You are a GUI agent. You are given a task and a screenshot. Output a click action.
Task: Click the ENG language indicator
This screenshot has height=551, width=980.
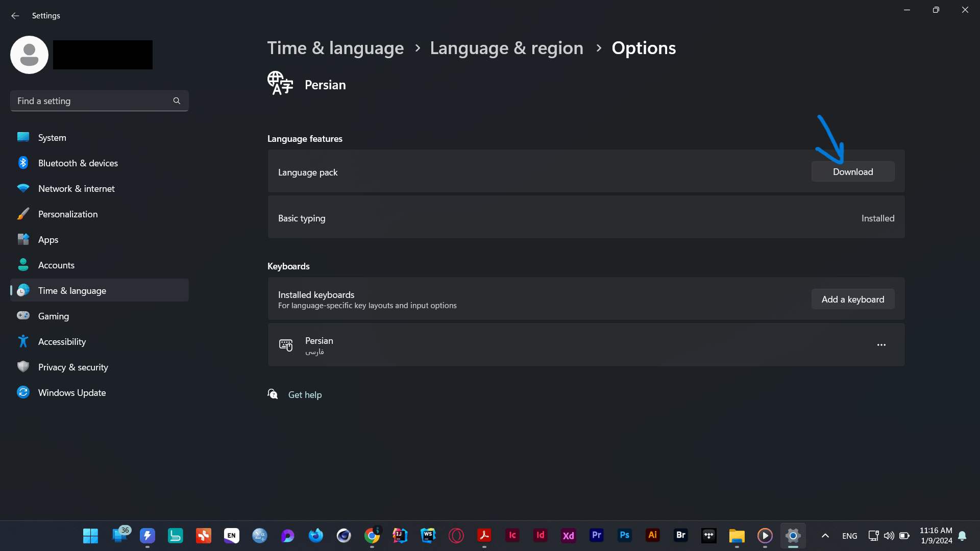pos(850,536)
